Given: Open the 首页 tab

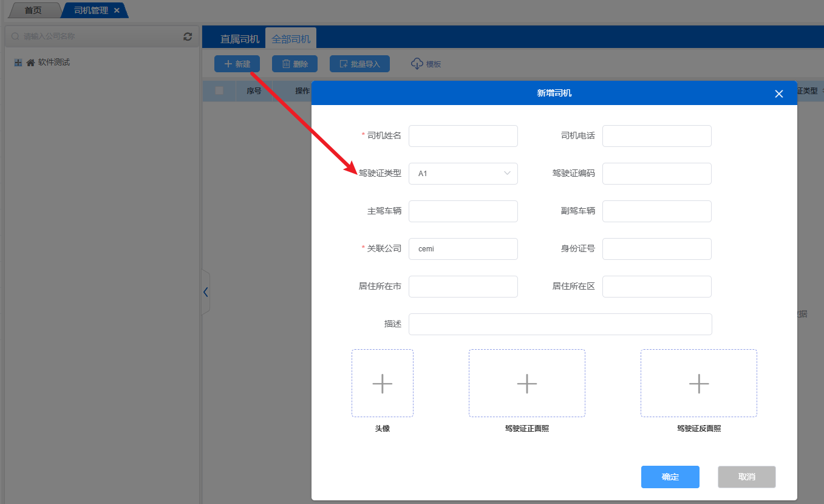Looking at the screenshot, I should tap(33, 10).
